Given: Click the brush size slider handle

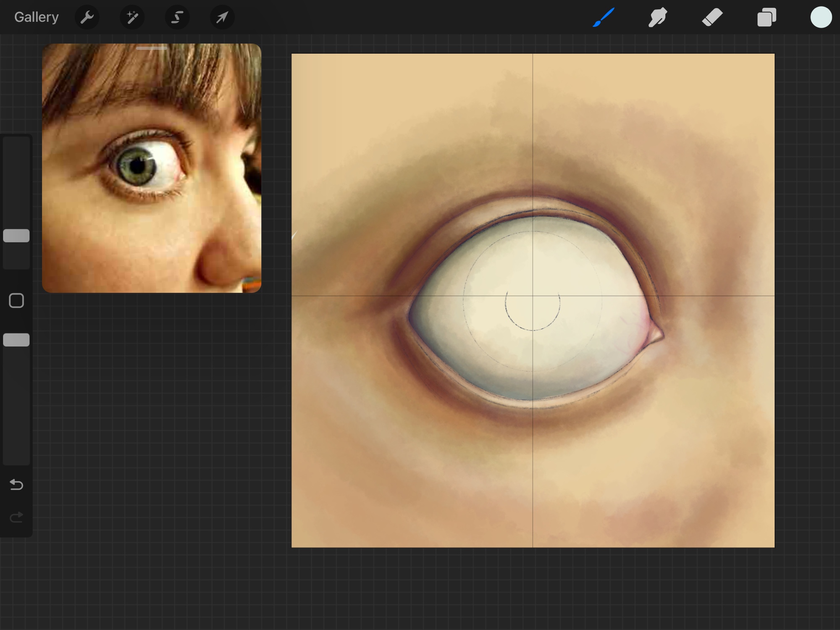Looking at the screenshot, I should click(16, 236).
